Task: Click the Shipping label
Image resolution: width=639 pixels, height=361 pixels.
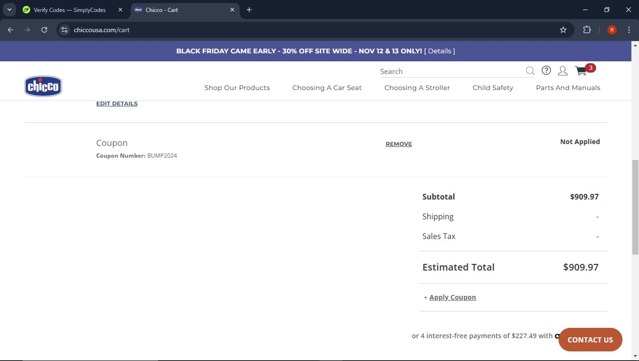Action: point(438,217)
